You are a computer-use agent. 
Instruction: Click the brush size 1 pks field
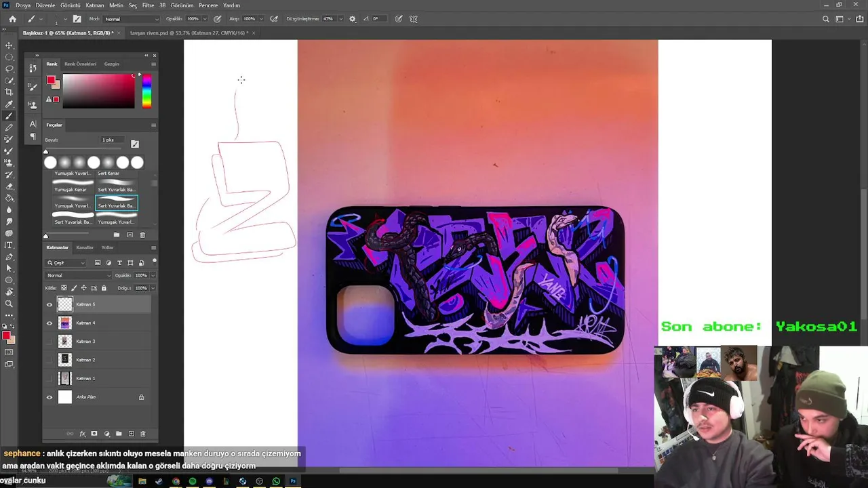(113, 140)
